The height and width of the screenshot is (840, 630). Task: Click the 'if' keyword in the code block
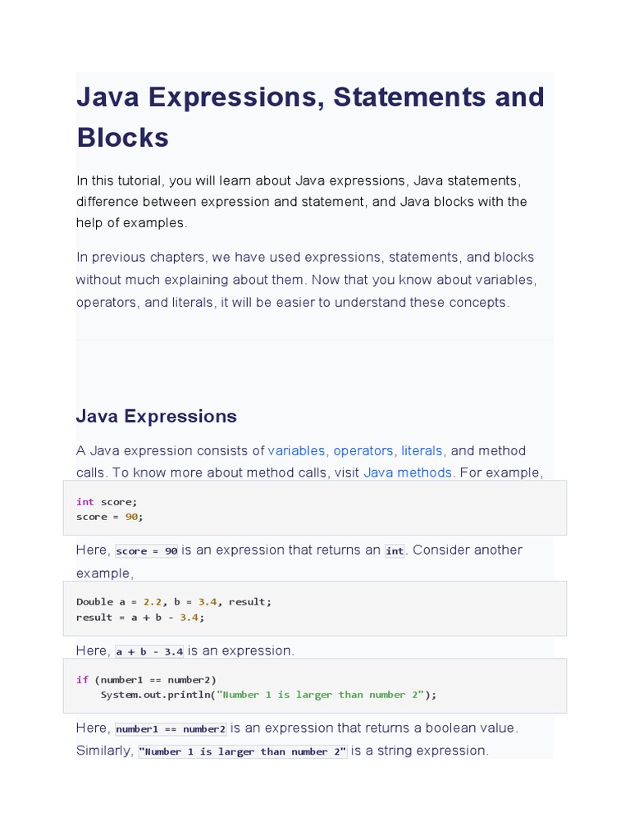(82, 679)
